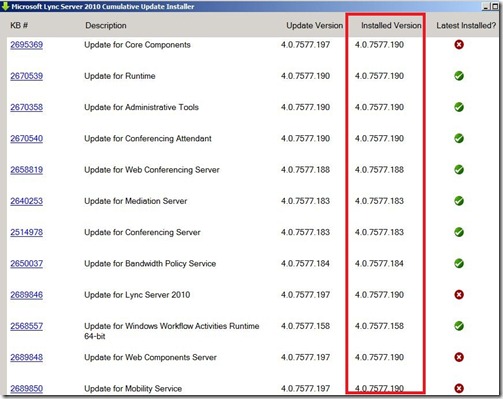Click update version 4.0.7577.184 for Bandwidth Policy
Screen dimensions: 503x399
coord(305,264)
